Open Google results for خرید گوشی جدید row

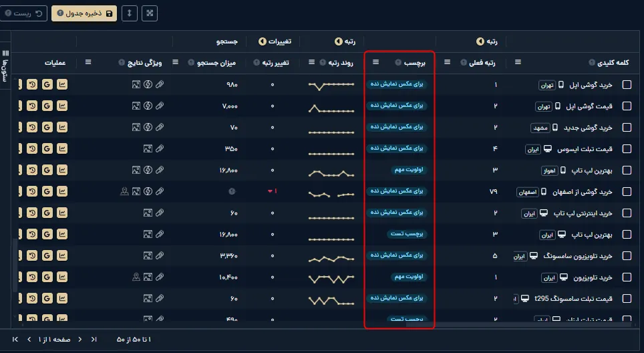coord(47,127)
